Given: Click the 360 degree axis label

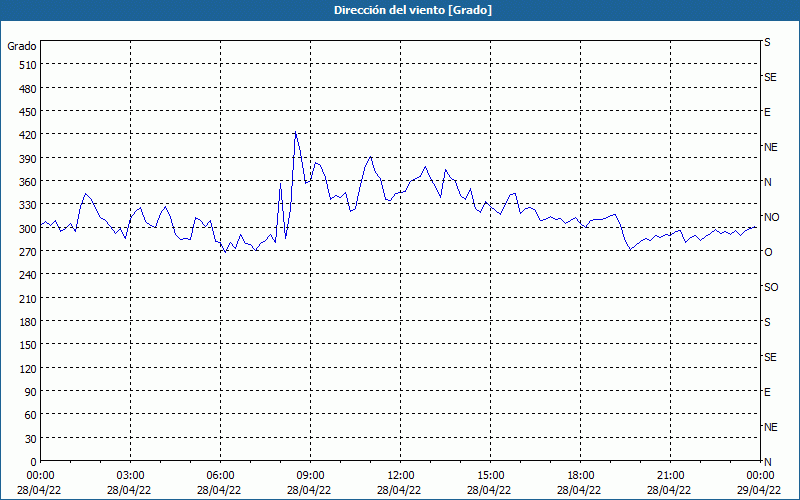Looking at the screenshot, I should (28, 182).
